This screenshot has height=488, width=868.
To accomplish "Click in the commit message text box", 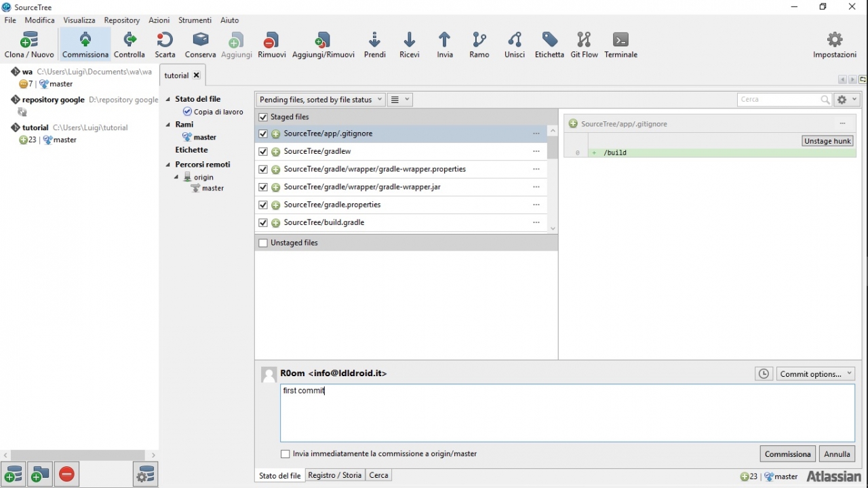I will click(x=568, y=413).
